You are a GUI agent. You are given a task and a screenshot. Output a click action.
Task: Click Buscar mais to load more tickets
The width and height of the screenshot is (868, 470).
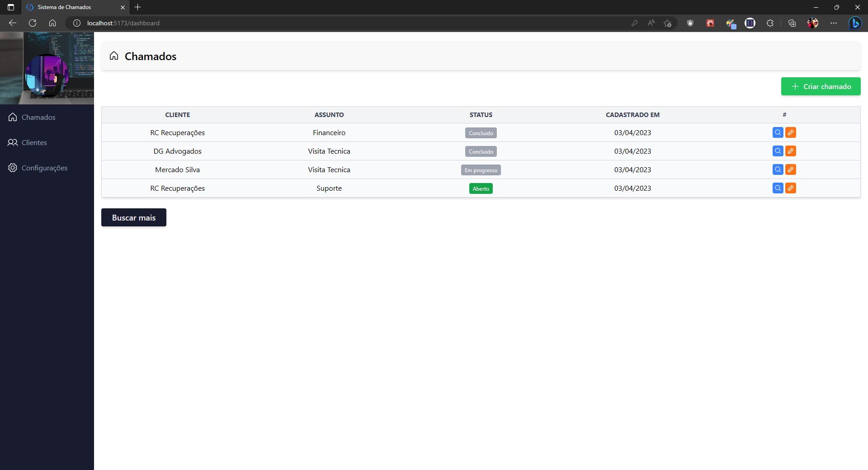[133, 217]
